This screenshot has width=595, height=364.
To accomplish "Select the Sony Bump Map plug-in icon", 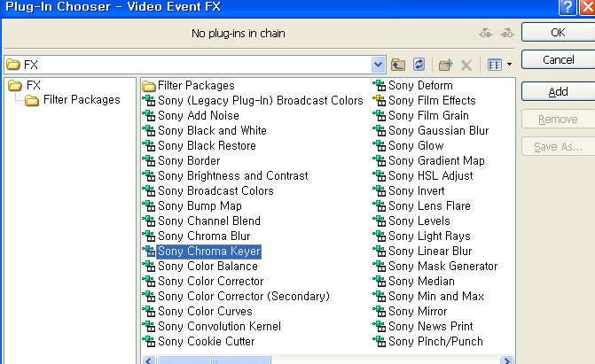I will point(149,205).
